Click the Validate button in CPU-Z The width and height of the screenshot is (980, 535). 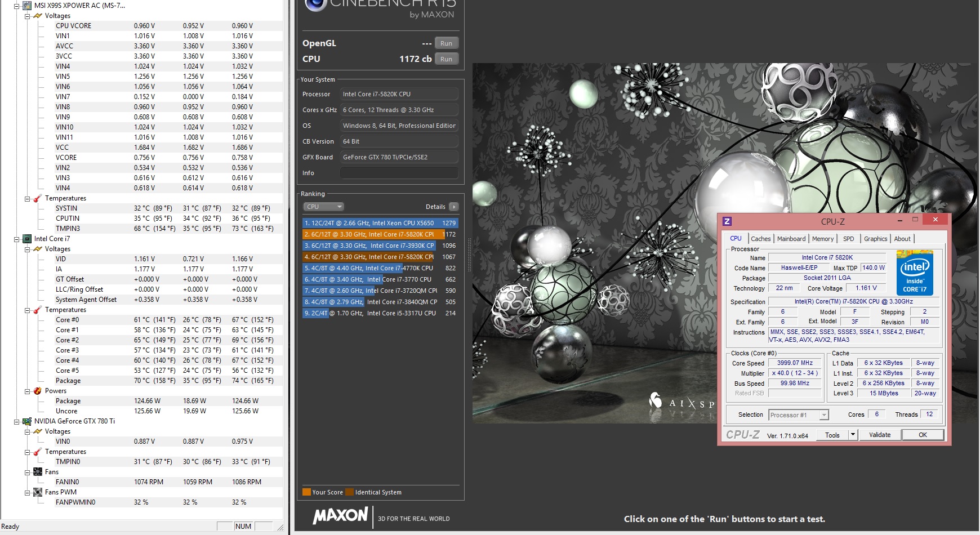click(880, 435)
